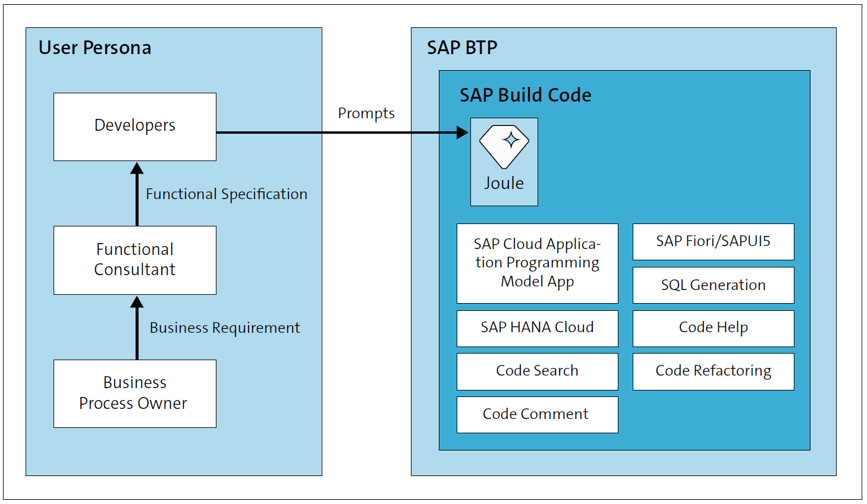The image size is (867, 504).
Task: Click the Code Help tile
Action: 713,328
